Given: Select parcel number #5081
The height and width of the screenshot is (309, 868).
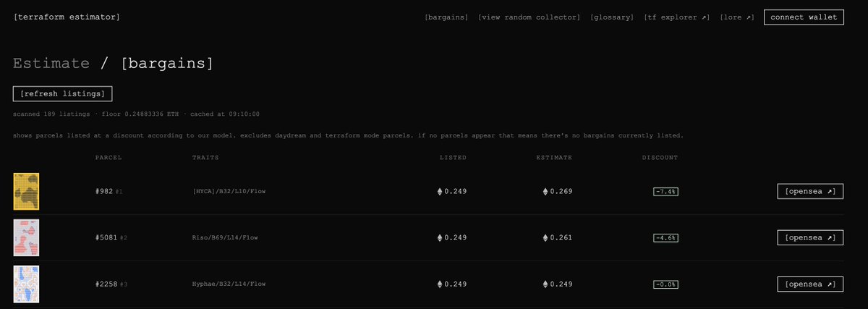Looking at the screenshot, I should [x=106, y=238].
